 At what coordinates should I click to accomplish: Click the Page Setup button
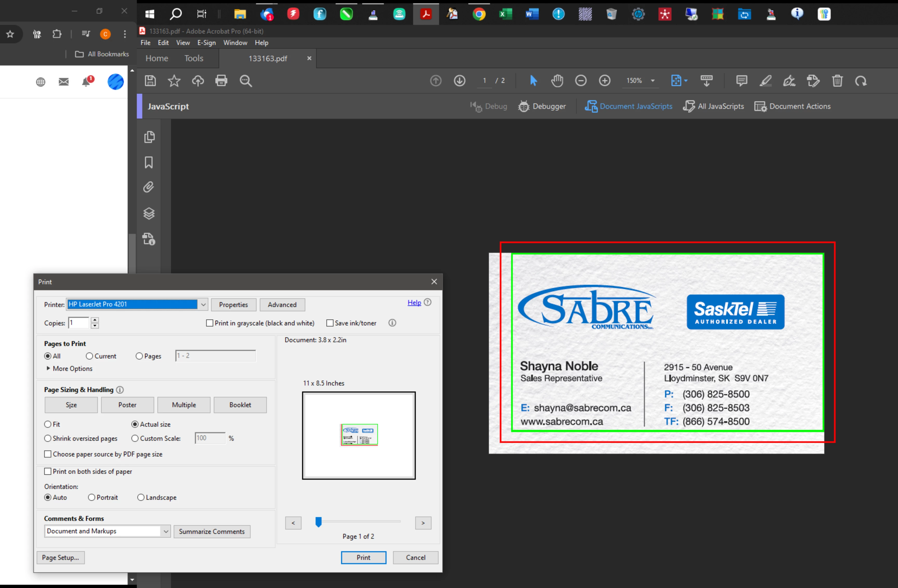coord(60,557)
